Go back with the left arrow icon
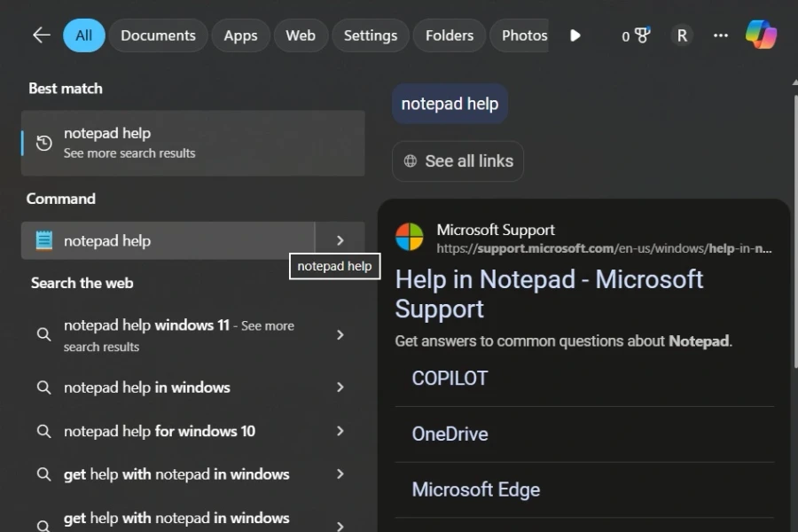Viewport: 798px width, 532px height. (x=41, y=35)
